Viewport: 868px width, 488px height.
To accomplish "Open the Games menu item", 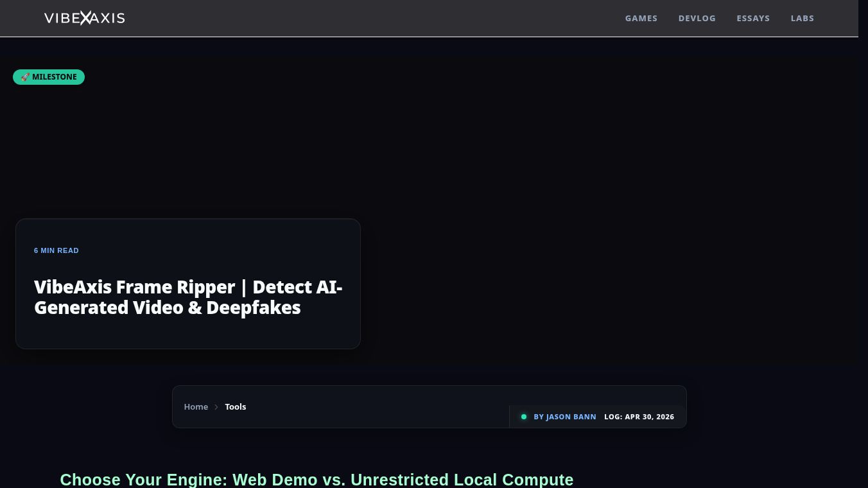I will [641, 18].
